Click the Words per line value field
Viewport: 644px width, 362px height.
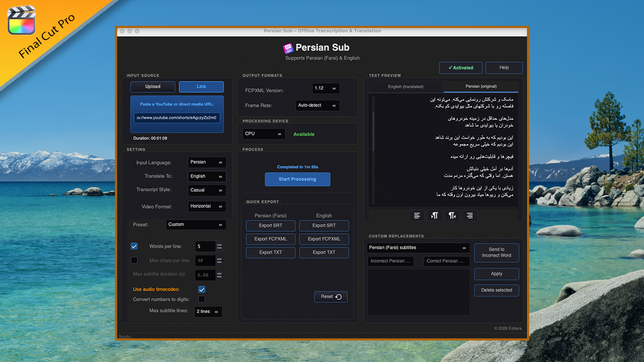pos(205,246)
